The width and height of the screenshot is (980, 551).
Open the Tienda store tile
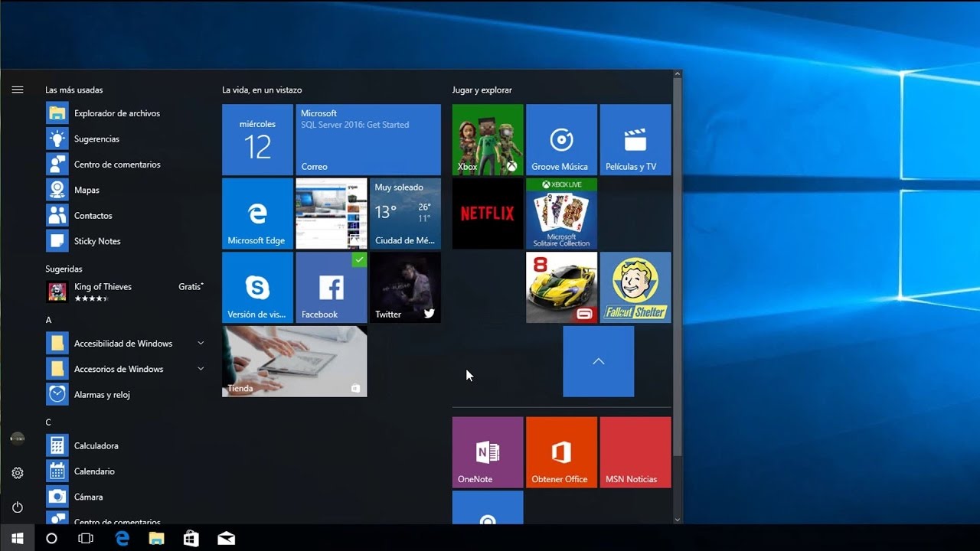pyautogui.click(x=295, y=361)
